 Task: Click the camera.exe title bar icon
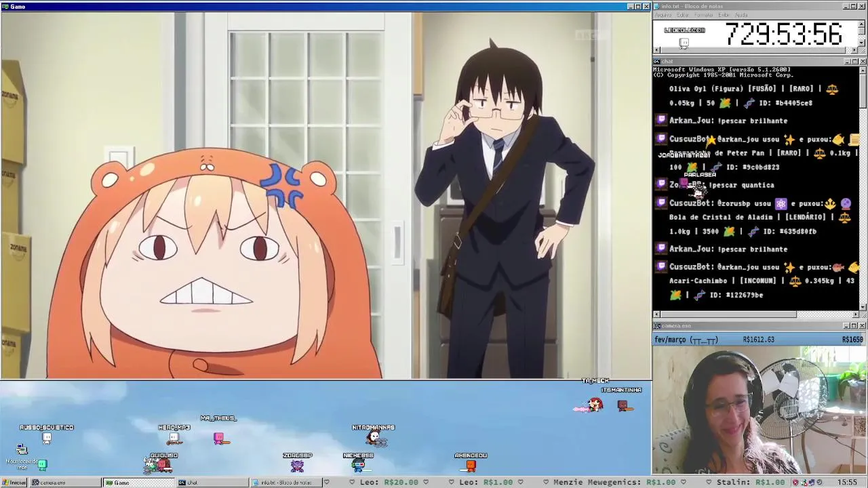click(x=656, y=326)
